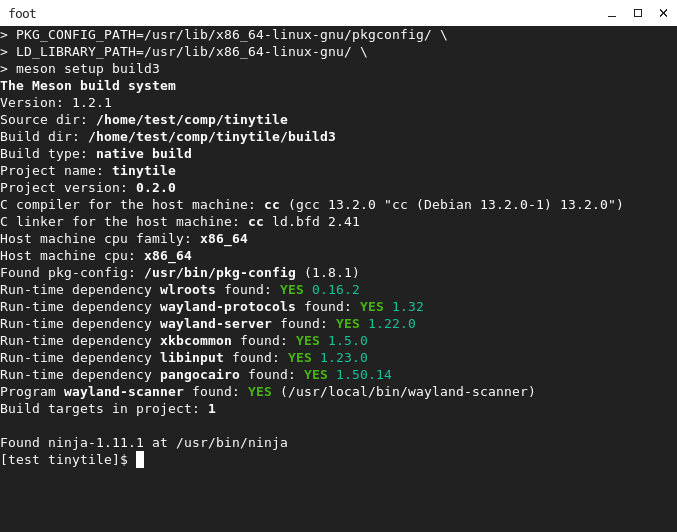Click wayland-protocols version '1.32'
Screen dimensions: 677x532
point(408,307)
